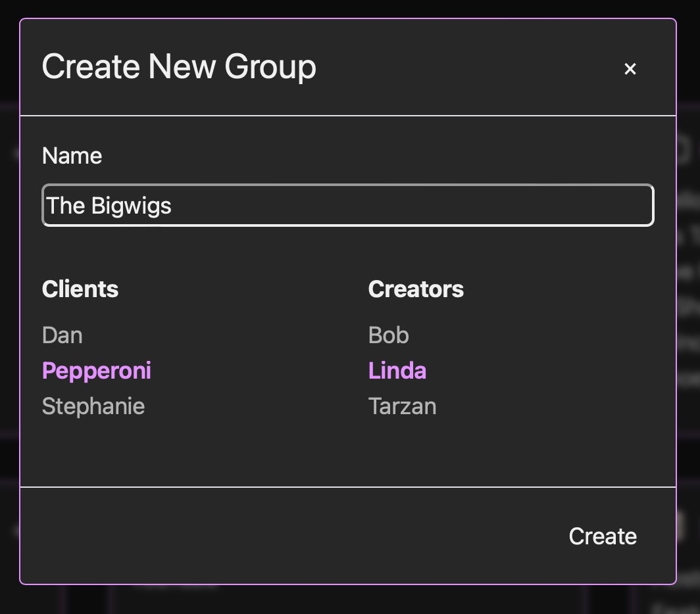Deselect Pepperoni from the Clients list
700x614 pixels.
[x=97, y=371]
